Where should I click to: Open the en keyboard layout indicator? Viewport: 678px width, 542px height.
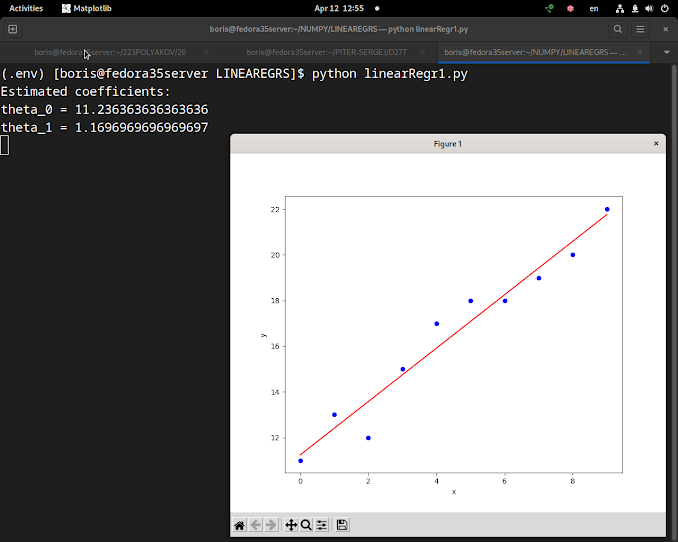pos(594,8)
